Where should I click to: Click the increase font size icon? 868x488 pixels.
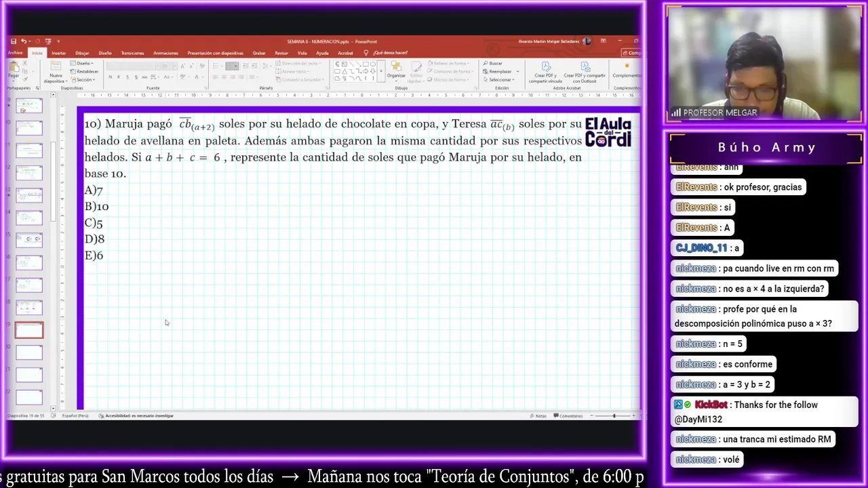click(182, 66)
